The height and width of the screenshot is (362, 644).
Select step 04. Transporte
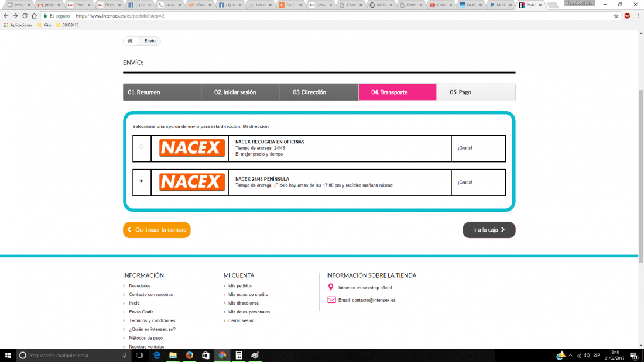[398, 92]
